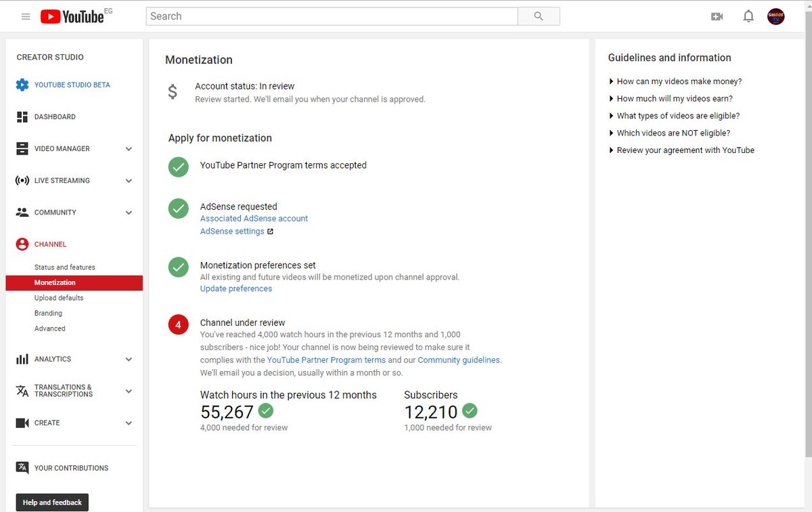
Task: Click the checkmark beside Monetization preferences set
Action: (x=179, y=267)
